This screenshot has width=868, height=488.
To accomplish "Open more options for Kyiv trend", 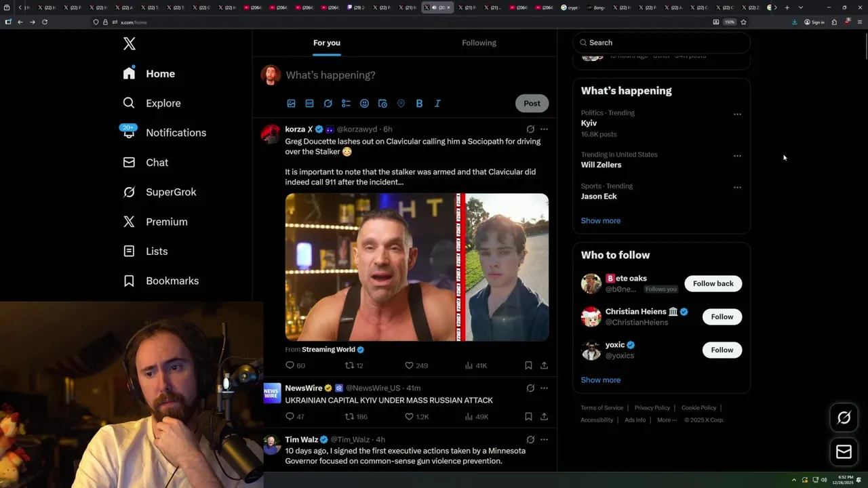I will (737, 115).
